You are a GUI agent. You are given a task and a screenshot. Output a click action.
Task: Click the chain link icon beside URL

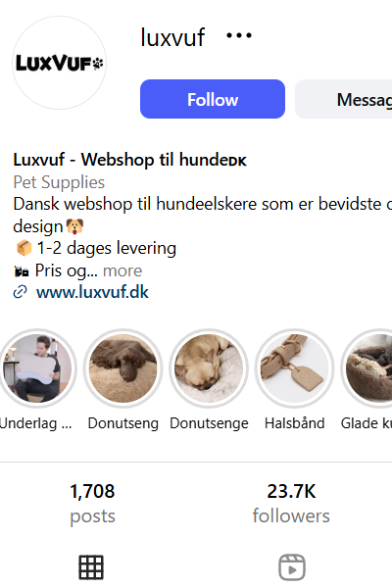point(20,292)
